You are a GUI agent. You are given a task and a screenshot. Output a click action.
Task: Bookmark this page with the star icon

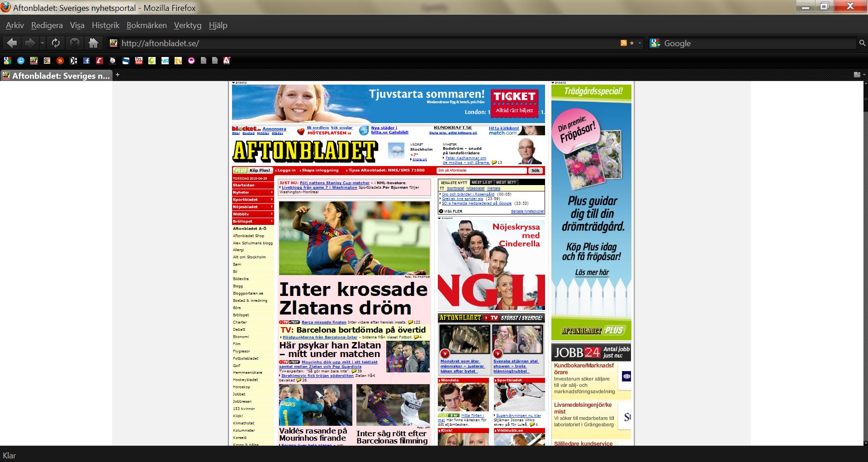tap(632, 43)
